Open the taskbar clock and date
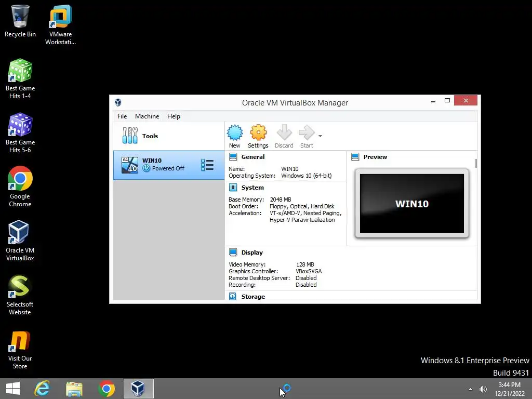The height and width of the screenshot is (399, 532). (x=509, y=389)
